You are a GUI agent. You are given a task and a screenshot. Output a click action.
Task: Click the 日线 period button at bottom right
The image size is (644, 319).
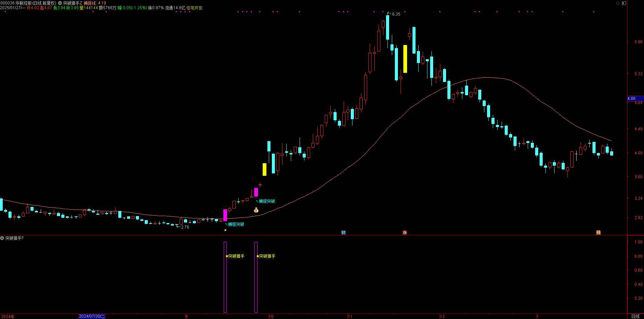636,316
